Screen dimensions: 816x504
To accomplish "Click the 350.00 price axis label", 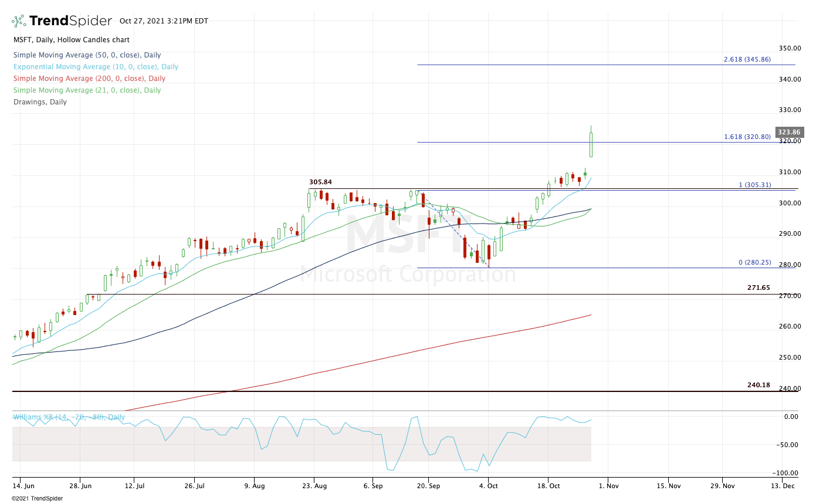I will pos(790,48).
